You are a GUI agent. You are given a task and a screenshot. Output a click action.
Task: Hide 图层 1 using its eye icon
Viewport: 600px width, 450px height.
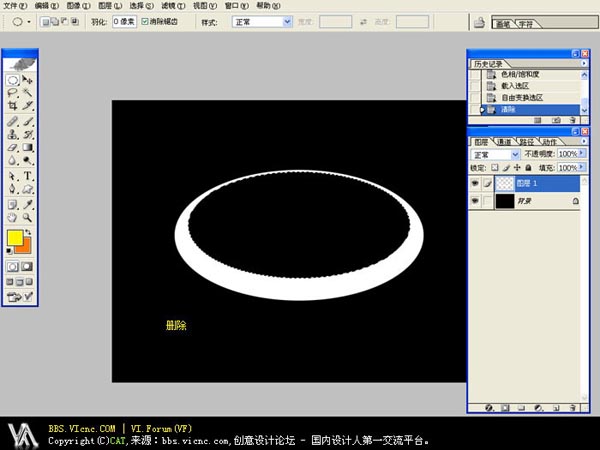point(475,184)
